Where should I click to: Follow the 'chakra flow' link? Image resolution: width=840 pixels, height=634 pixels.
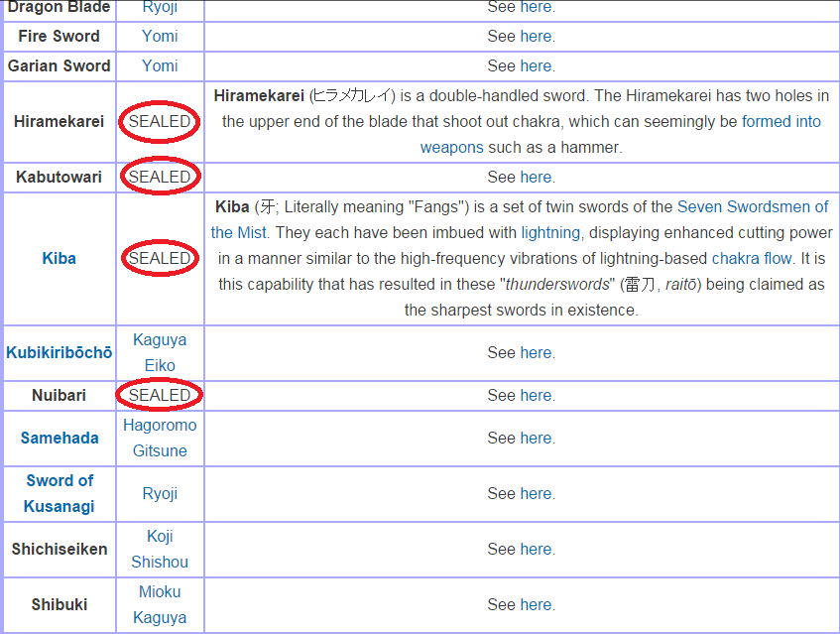pos(752,258)
